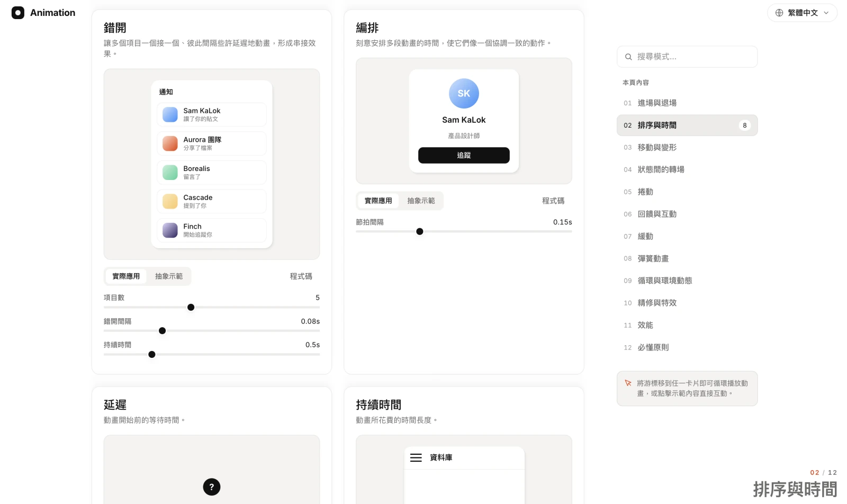This screenshot has width=847, height=504.
Task: Select 實際應用 tab in 編排 card
Action: coord(379,201)
